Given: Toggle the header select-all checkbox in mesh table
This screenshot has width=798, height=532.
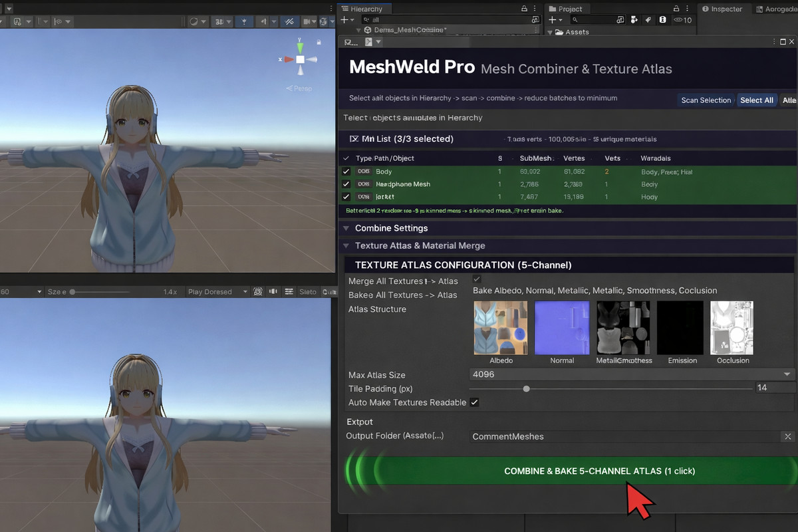Looking at the screenshot, I should [346, 158].
